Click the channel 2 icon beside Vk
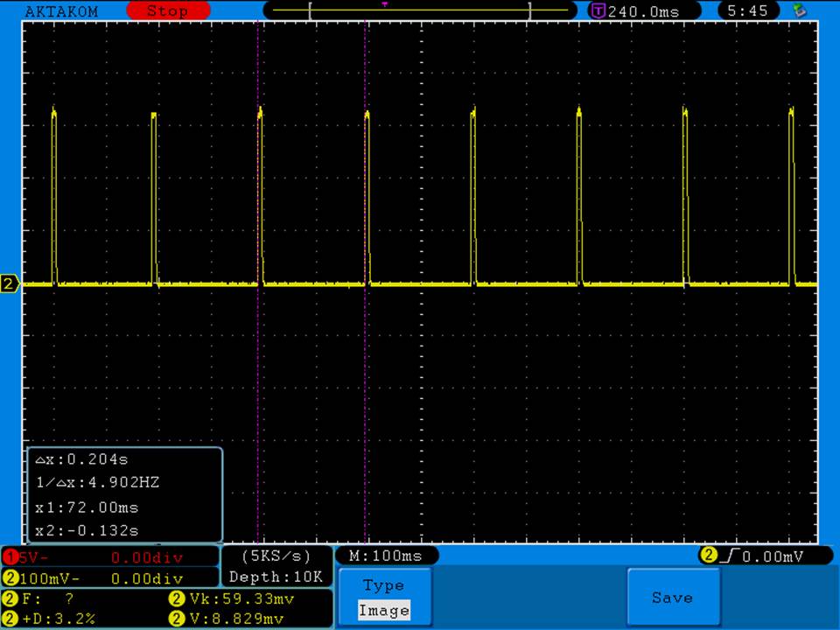The image size is (840, 630). point(175,599)
